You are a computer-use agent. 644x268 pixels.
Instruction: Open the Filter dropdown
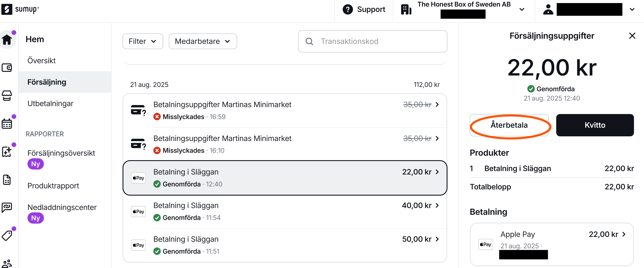click(x=142, y=41)
